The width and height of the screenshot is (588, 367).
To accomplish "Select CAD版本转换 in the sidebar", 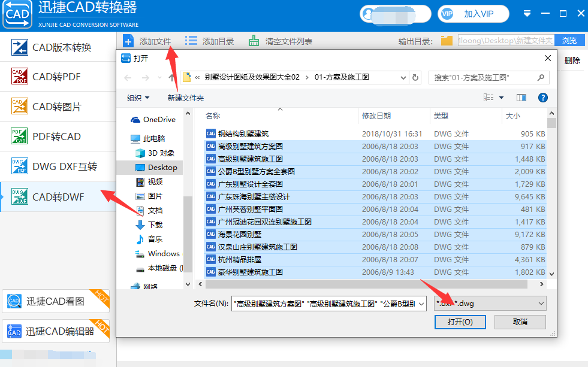I will (x=58, y=47).
